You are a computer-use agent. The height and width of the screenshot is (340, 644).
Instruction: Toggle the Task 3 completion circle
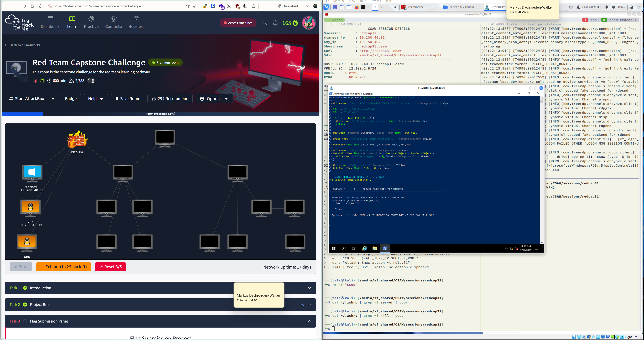pyautogui.click(x=25, y=321)
